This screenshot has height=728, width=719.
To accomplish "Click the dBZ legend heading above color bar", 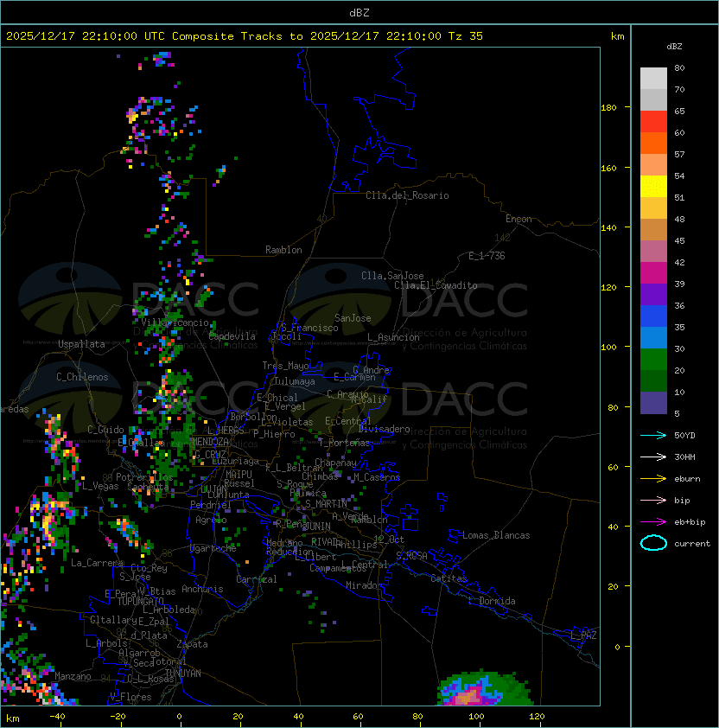I will click(x=674, y=46).
